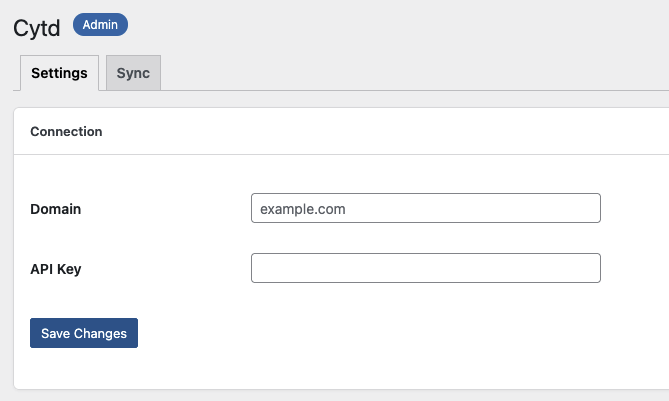Activate the Domain text input
Viewport: 669px width, 401px height.
pos(425,208)
